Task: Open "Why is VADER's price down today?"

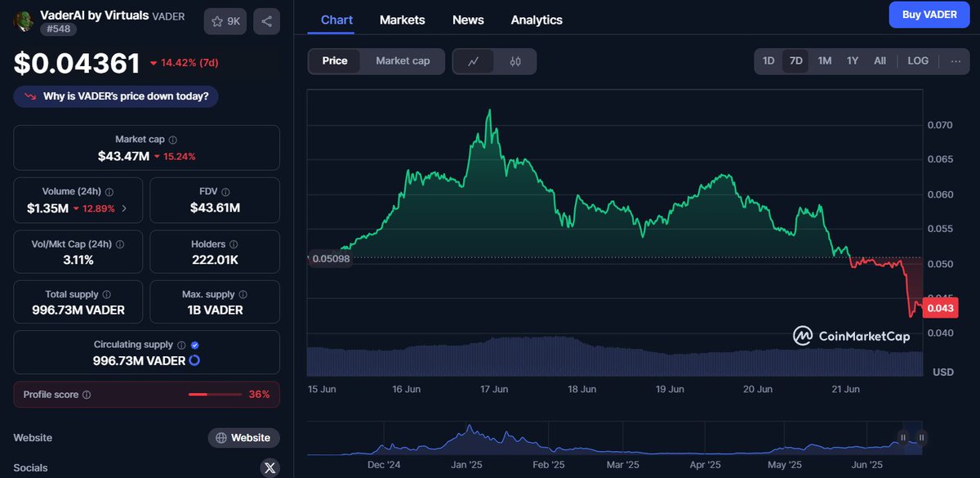Action: (x=115, y=96)
